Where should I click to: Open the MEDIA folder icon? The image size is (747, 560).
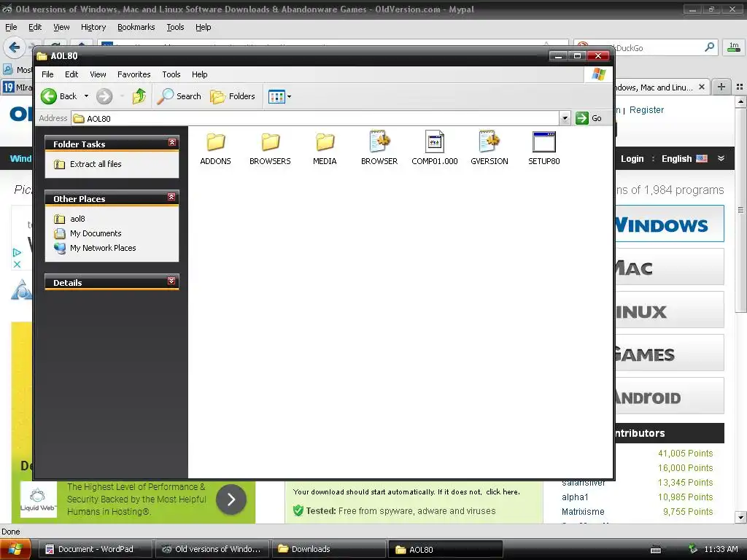pyautogui.click(x=325, y=142)
